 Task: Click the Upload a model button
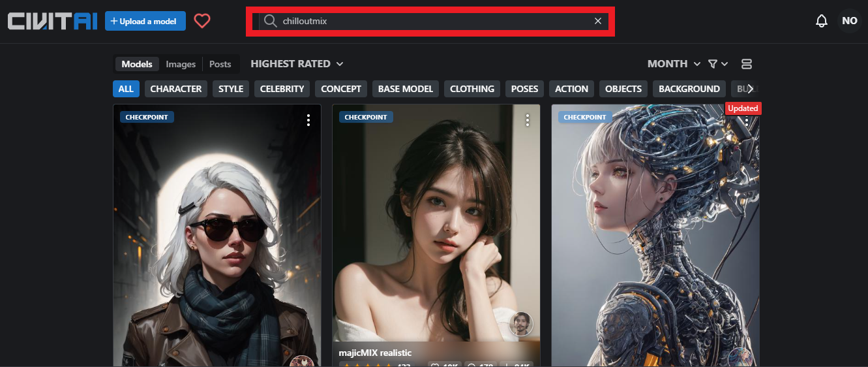click(x=145, y=21)
